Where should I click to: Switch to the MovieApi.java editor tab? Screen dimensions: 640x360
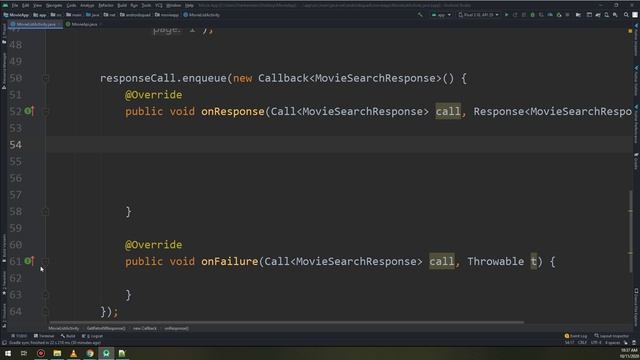[82, 24]
